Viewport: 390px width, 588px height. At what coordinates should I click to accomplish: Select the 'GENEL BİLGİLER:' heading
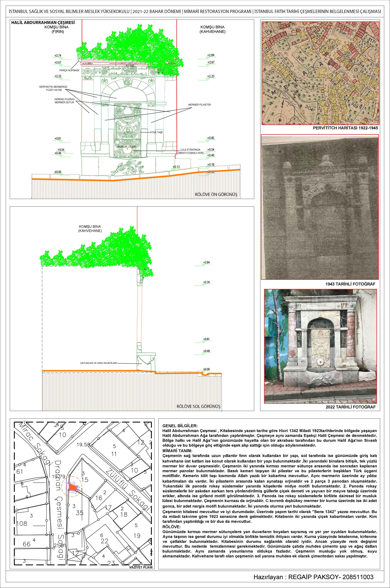180,425
